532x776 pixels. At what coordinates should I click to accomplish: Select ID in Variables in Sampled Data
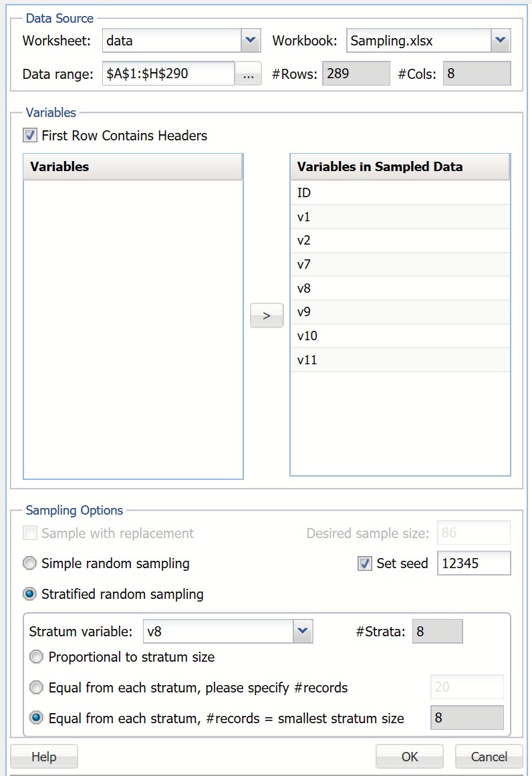tap(400, 193)
